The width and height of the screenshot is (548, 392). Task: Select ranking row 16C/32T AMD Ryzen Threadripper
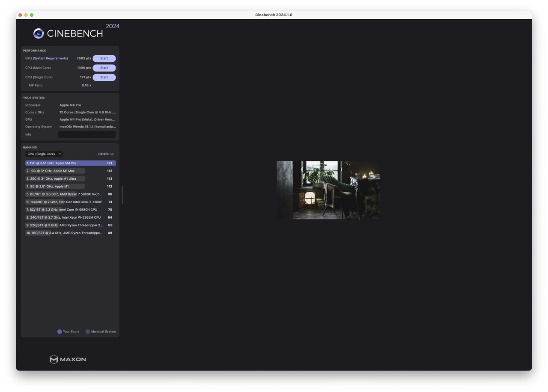click(x=70, y=233)
